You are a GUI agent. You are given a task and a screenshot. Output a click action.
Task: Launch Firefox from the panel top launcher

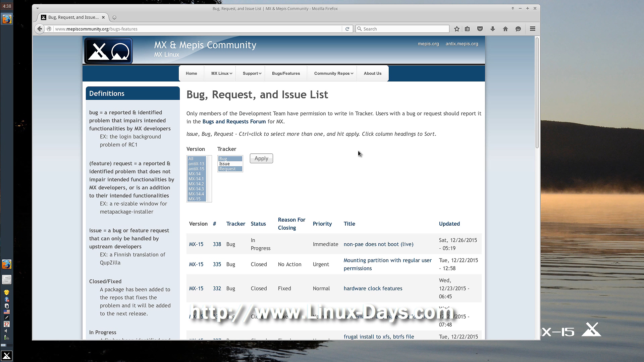point(7,19)
